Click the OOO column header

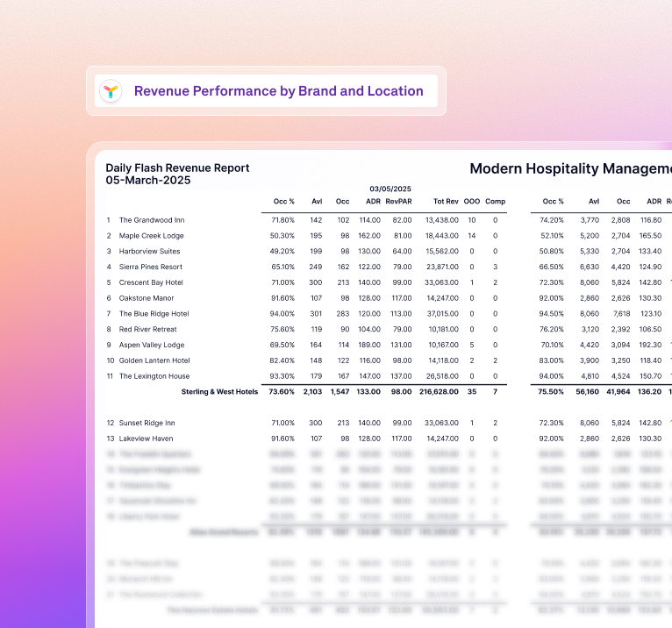point(471,202)
